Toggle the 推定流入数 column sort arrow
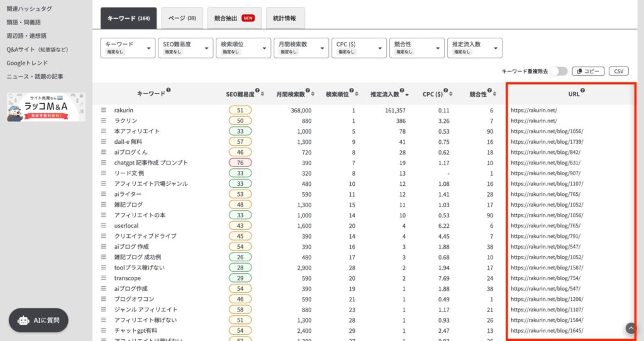The height and width of the screenshot is (341, 644). tap(407, 95)
